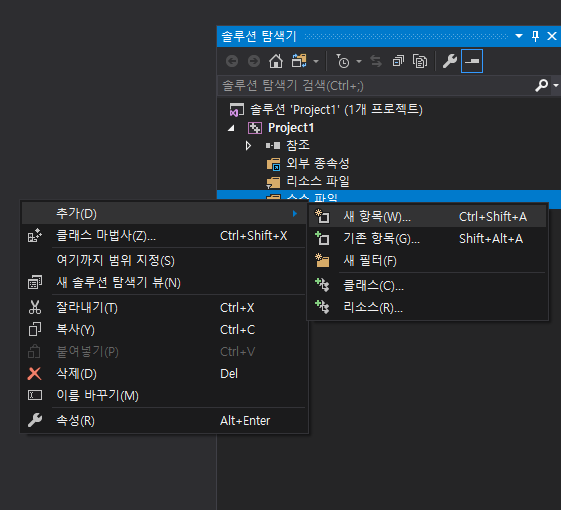Click the 외부 종속성 folder icon
Viewport: 561px width, 510px height.
point(274,164)
